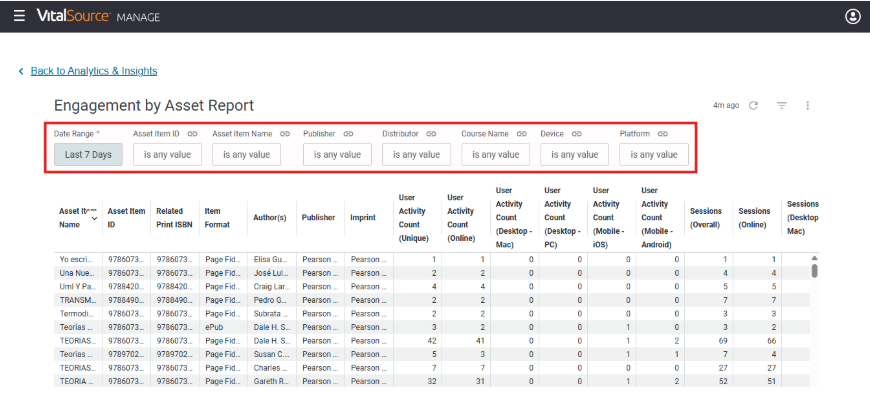The width and height of the screenshot is (870, 414).
Task: Sort by User Activity Count (Unique) header
Action: point(412,218)
